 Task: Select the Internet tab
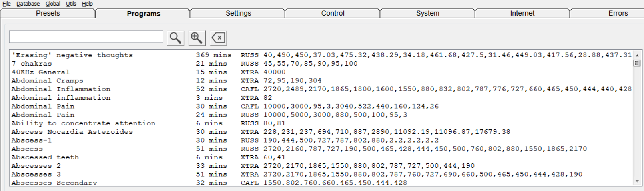[522, 14]
